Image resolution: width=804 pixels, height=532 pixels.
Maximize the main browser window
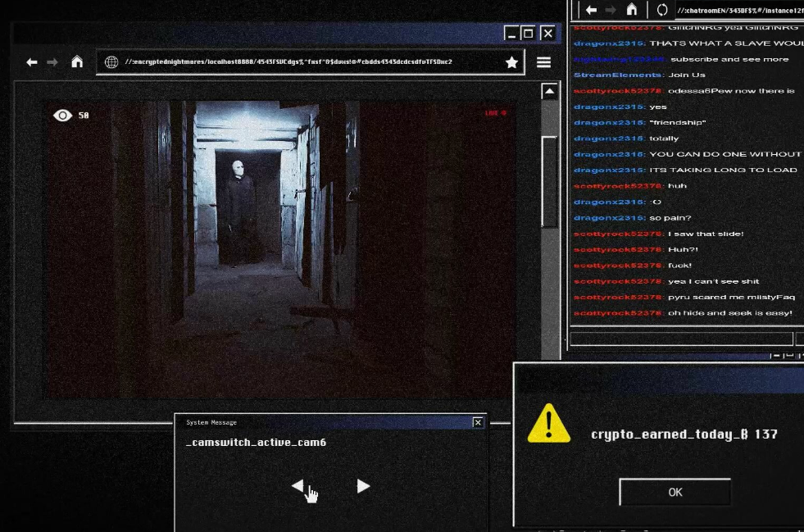pos(529,34)
